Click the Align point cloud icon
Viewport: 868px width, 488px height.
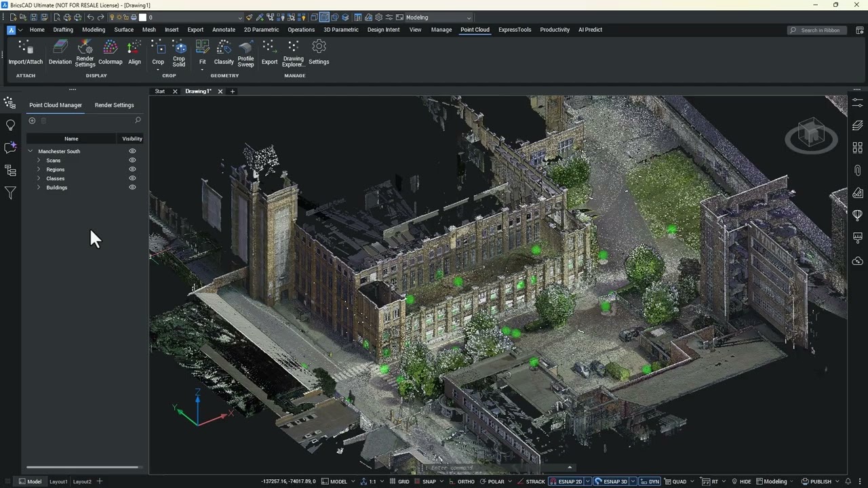tap(134, 52)
